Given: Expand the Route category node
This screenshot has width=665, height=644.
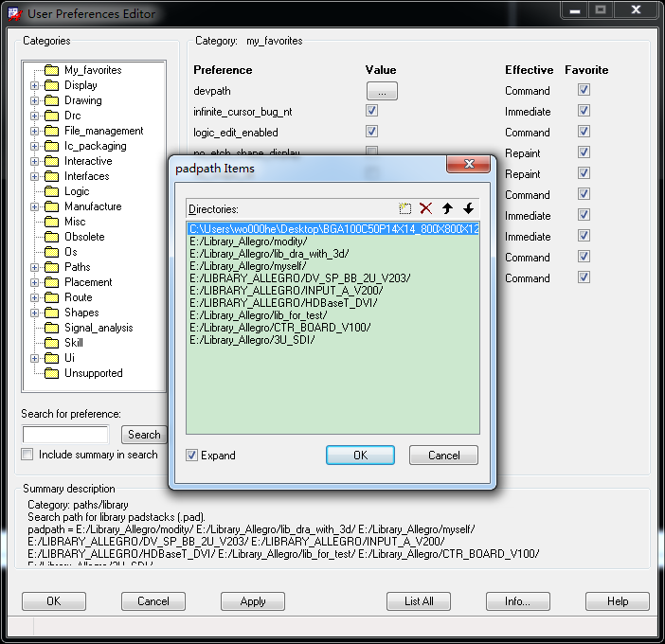Looking at the screenshot, I should click(x=35, y=297).
